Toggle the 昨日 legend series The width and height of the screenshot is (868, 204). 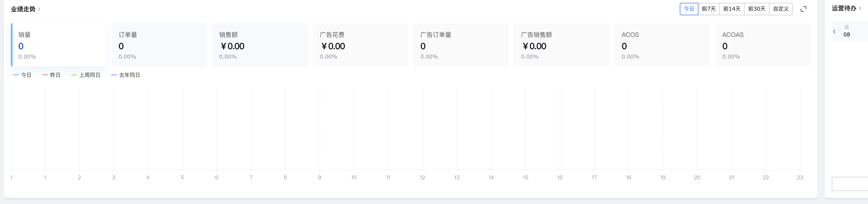pos(51,75)
